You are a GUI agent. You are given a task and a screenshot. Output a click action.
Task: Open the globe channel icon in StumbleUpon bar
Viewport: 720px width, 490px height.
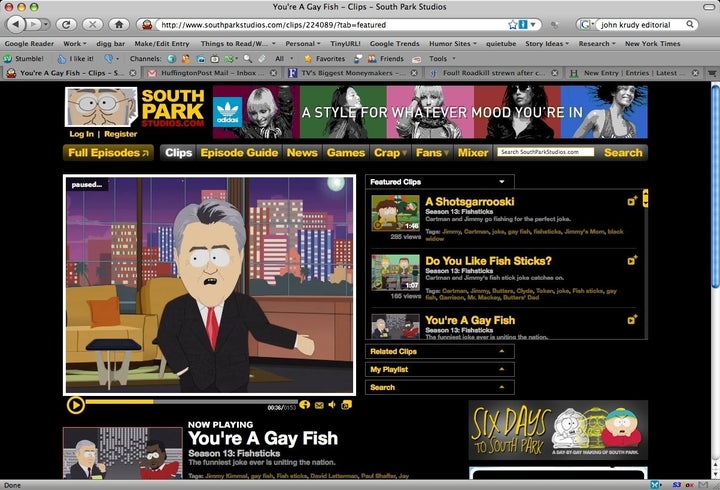coord(172,58)
